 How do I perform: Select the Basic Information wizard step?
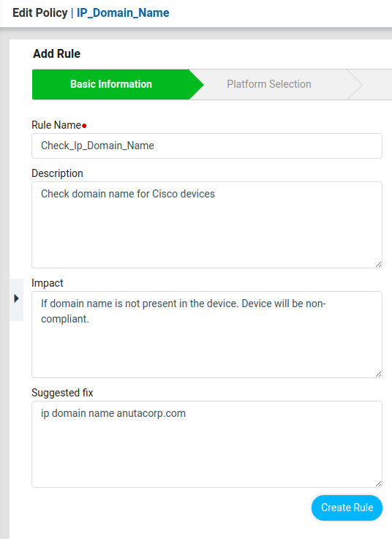point(111,84)
